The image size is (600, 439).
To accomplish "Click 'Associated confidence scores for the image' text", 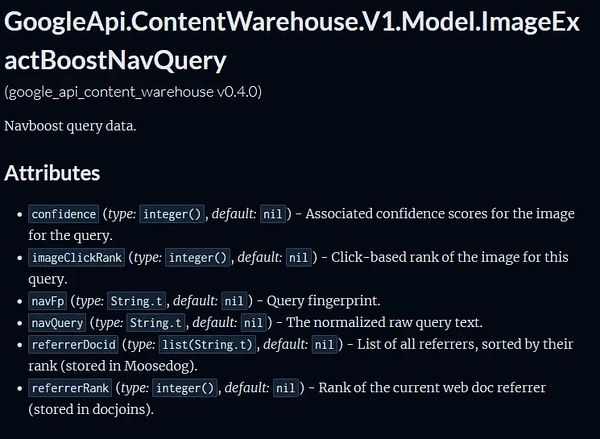I will [x=440, y=214].
